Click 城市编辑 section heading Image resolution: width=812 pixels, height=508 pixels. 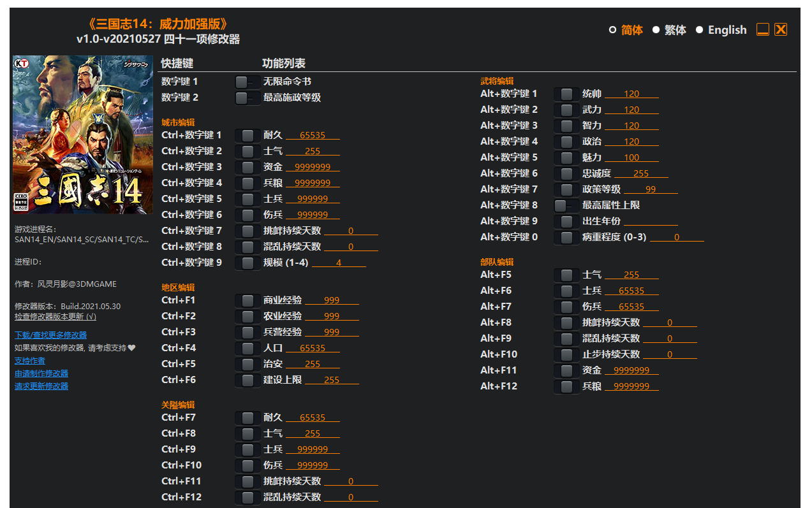(x=178, y=122)
